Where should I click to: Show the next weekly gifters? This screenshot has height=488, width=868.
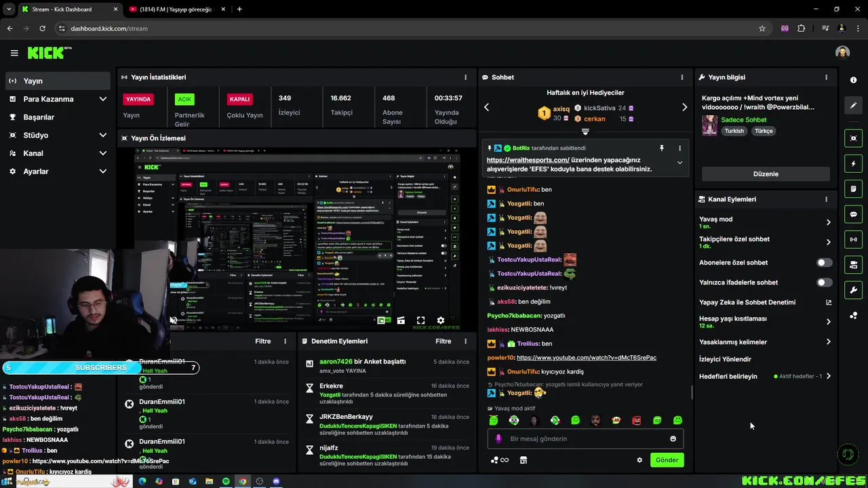pos(684,107)
